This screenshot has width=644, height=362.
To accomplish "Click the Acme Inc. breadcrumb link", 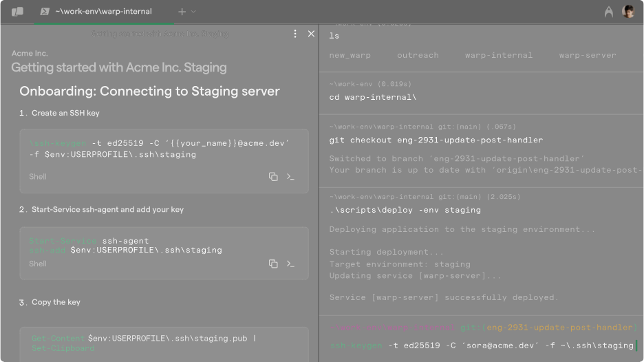I will [x=30, y=53].
